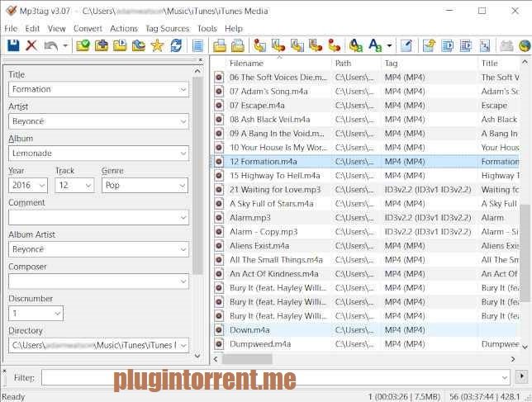The width and height of the screenshot is (532, 402).
Task: Click file icon beside 12 Formation.m4a
Action: coord(219,162)
